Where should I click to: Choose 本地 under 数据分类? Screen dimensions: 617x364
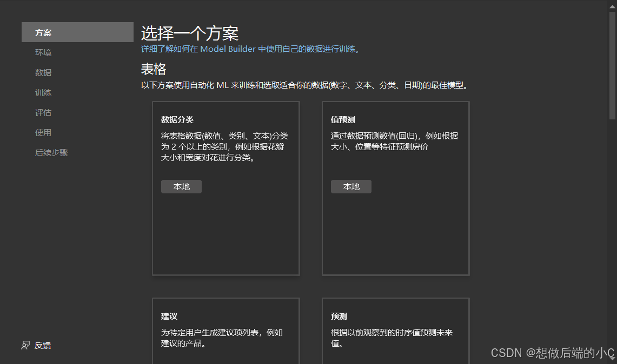tap(181, 187)
